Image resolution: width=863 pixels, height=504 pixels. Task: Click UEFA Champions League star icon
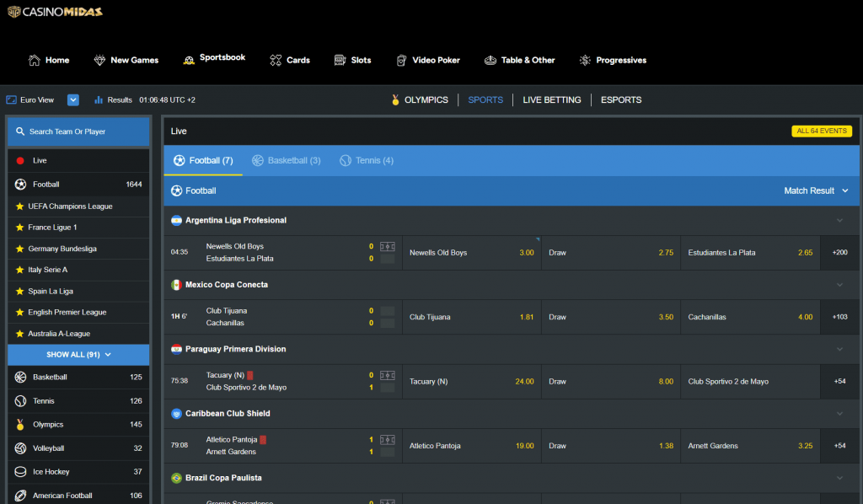click(x=20, y=206)
